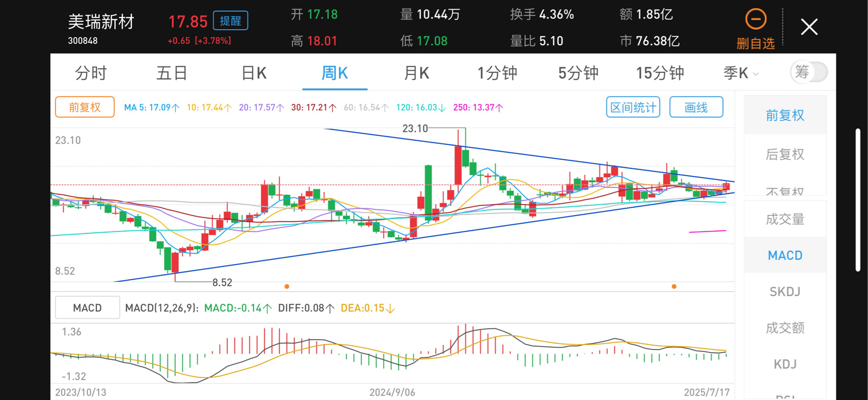Click the 23.10 high price marker on chart
This screenshot has width=868, height=400.
point(415,128)
